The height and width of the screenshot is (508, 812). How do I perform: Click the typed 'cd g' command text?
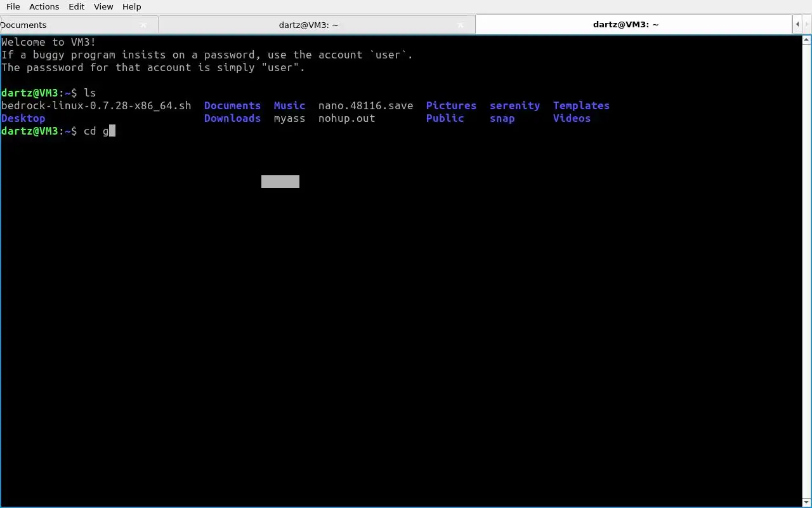(x=96, y=131)
